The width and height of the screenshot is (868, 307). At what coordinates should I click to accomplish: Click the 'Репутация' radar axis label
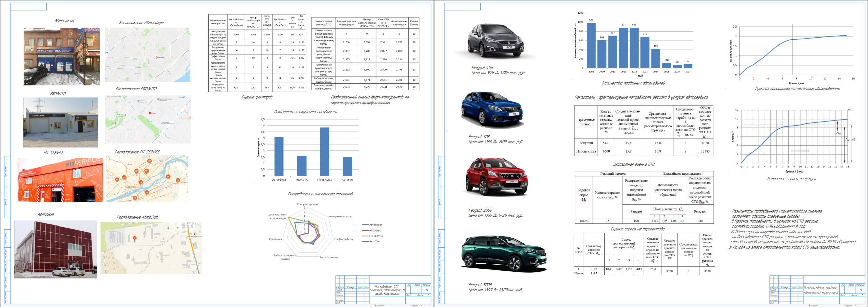tap(275, 239)
